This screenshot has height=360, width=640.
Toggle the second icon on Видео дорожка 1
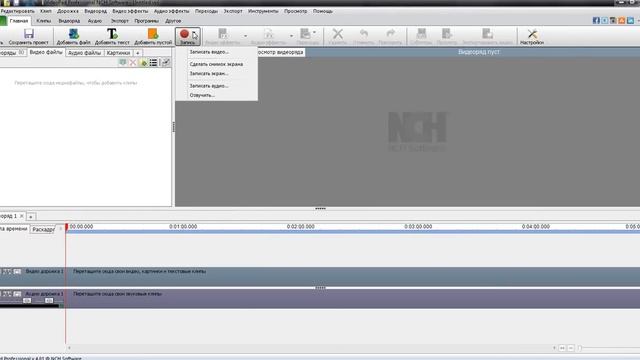pyautogui.click(x=17, y=271)
